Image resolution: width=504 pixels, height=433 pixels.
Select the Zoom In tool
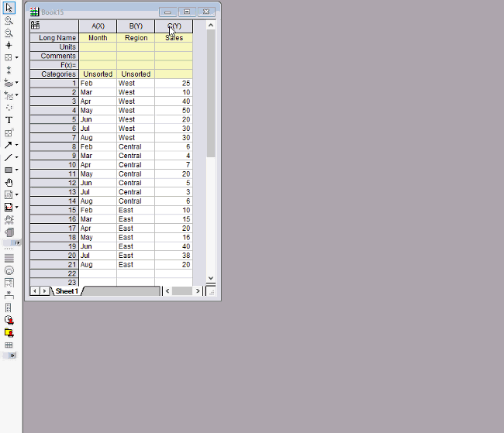click(9, 21)
